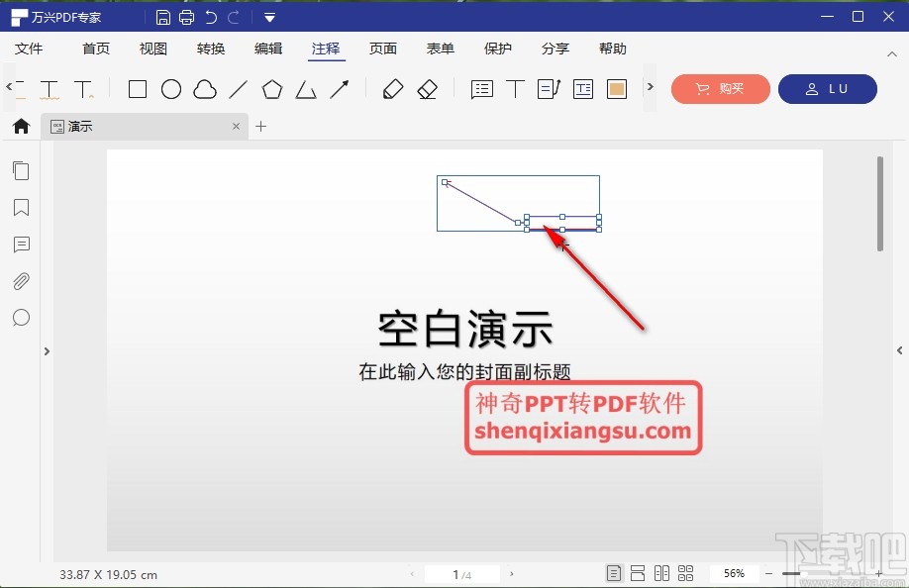
Task: Enable two-page side-by-side view
Action: 661,572
